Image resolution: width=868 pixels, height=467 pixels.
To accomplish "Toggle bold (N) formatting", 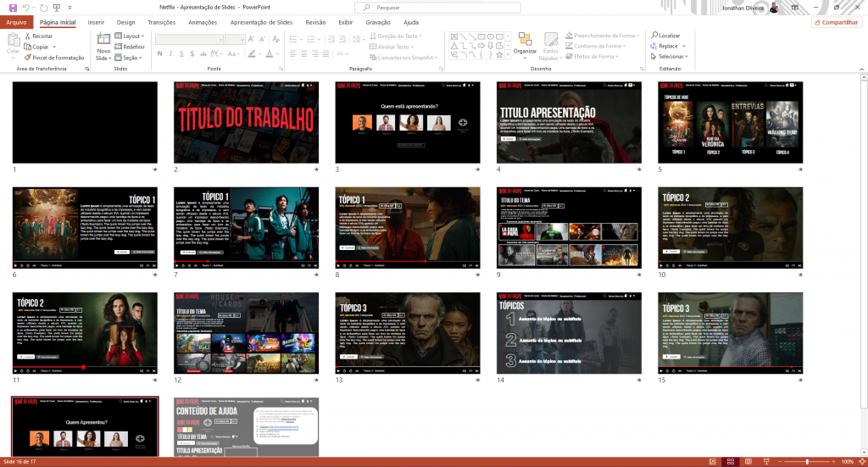I will pos(160,53).
